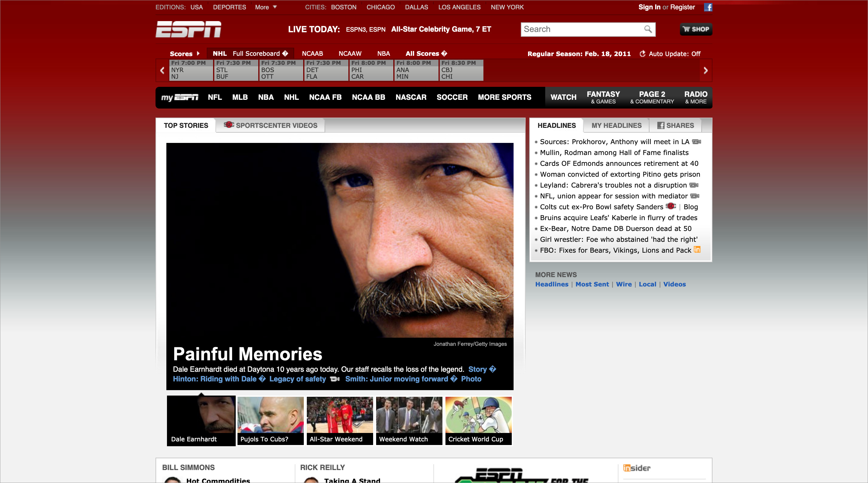Open Smith: Junior moving forward link
This screenshot has width=868, height=483.
click(x=401, y=379)
